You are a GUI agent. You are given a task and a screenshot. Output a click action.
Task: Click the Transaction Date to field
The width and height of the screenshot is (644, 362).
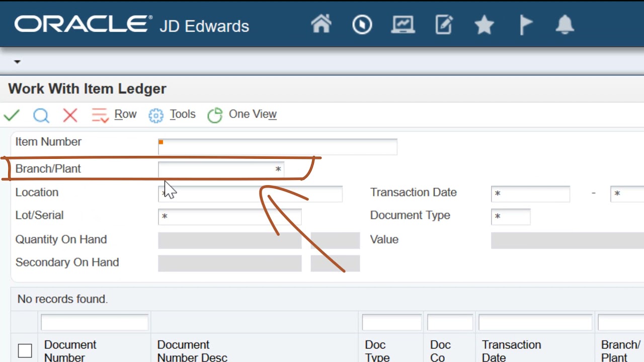tap(627, 194)
